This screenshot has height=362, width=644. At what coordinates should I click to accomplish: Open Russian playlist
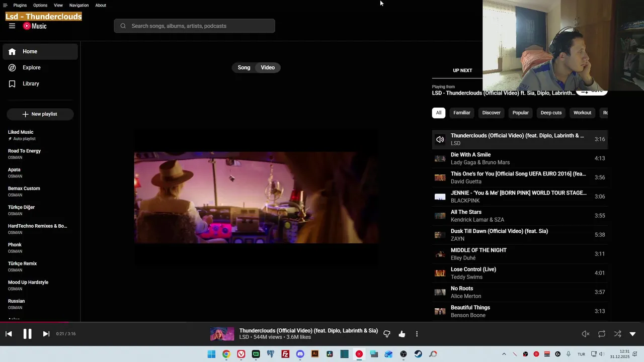40,304
